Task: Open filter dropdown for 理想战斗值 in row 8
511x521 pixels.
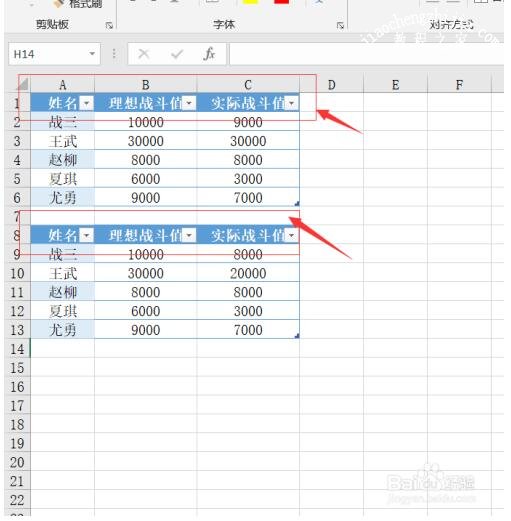Action: point(189,236)
